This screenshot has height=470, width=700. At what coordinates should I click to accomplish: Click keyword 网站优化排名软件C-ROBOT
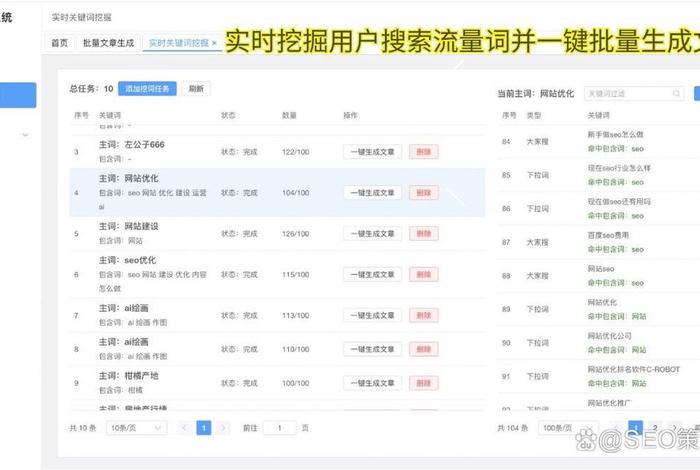[633, 369]
